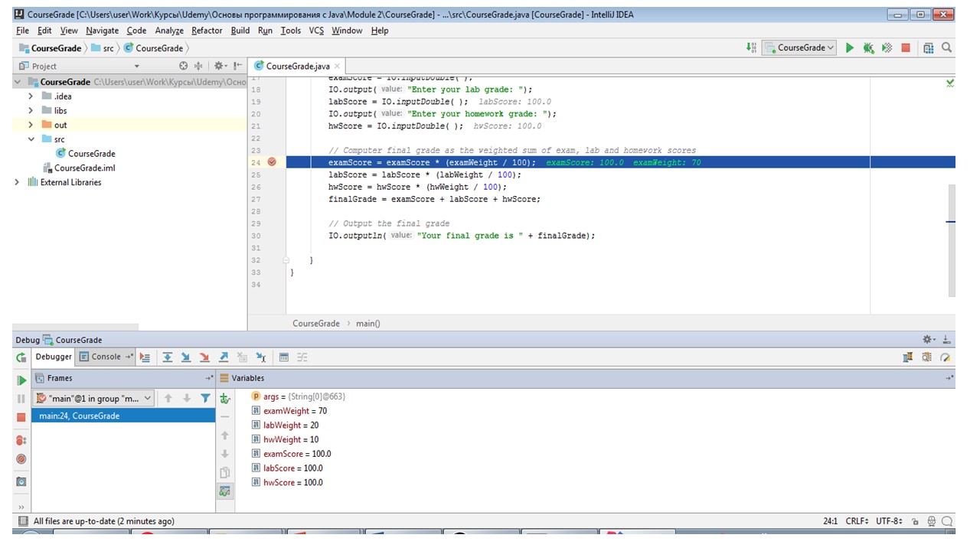This screenshot has height=551, width=980.
Task: Click the src breadcrumb in the navigation bar
Action: 108,48
